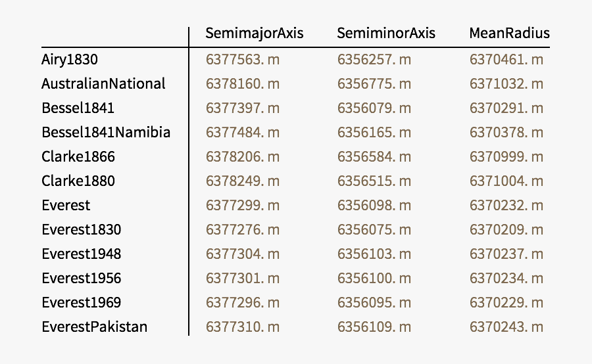Click the Bessel1841Namibia row label
The image size is (592, 364).
pos(106,132)
